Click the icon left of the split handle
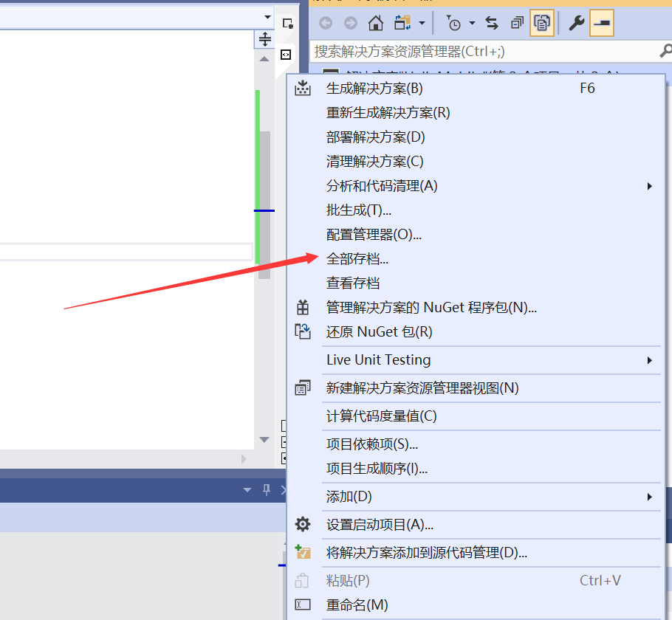This screenshot has width=672, height=620. (x=287, y=23)
